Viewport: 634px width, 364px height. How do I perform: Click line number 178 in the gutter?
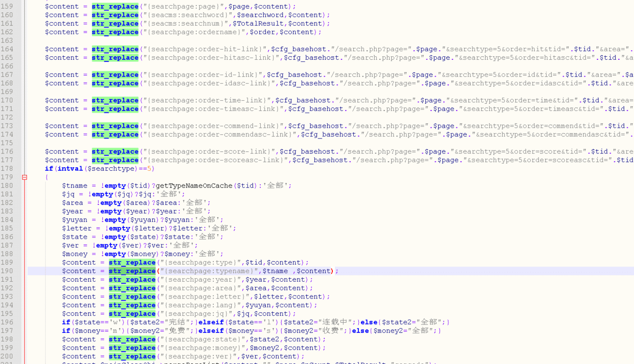7,169
